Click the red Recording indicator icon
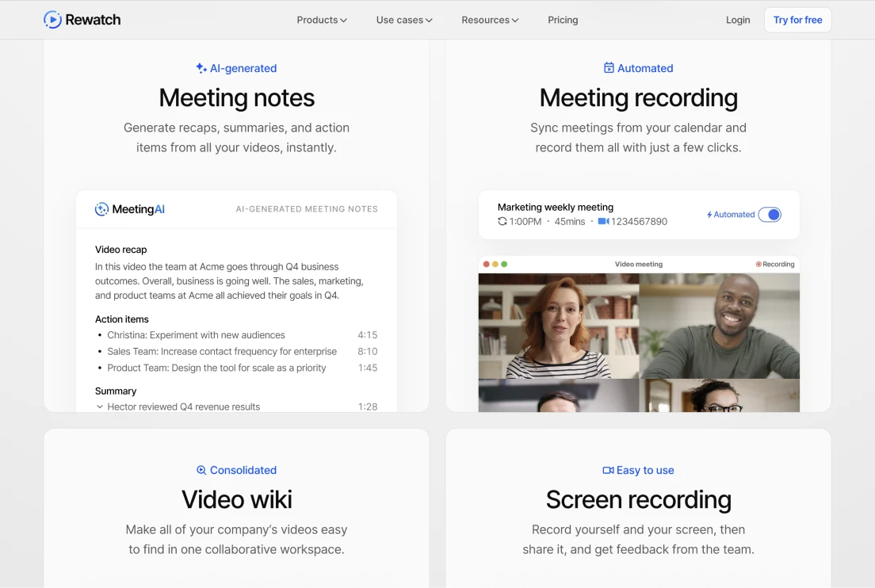Viewport: 875px width, 588px height. tap(758, 265)
